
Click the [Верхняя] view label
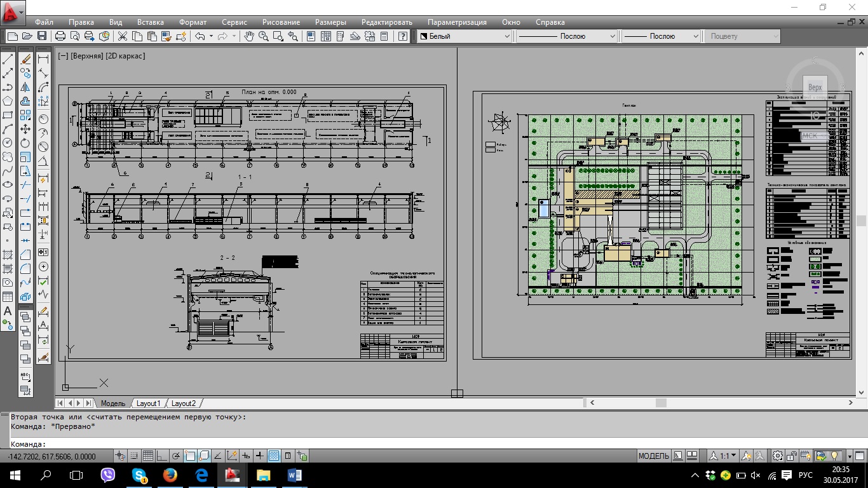(87, 56)
